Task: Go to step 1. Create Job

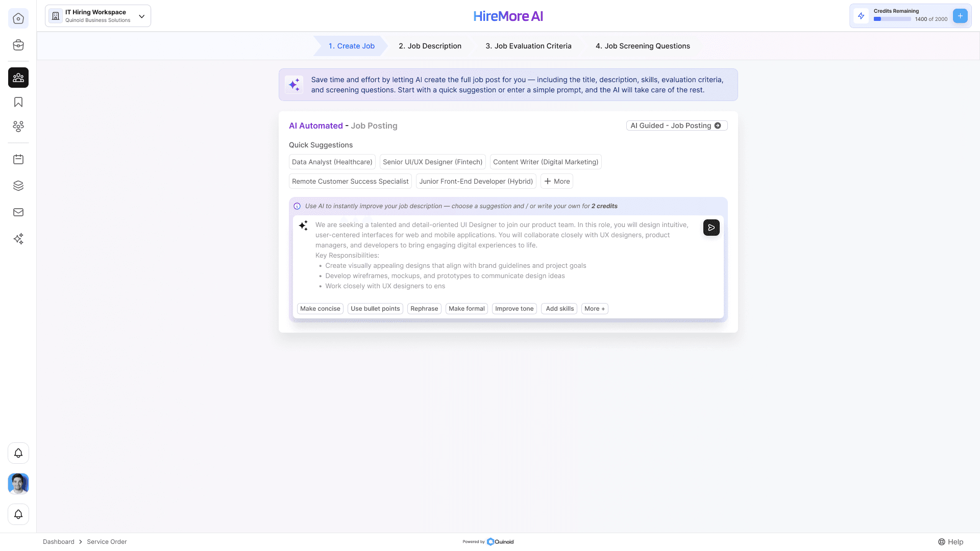Action: point(351,46)
